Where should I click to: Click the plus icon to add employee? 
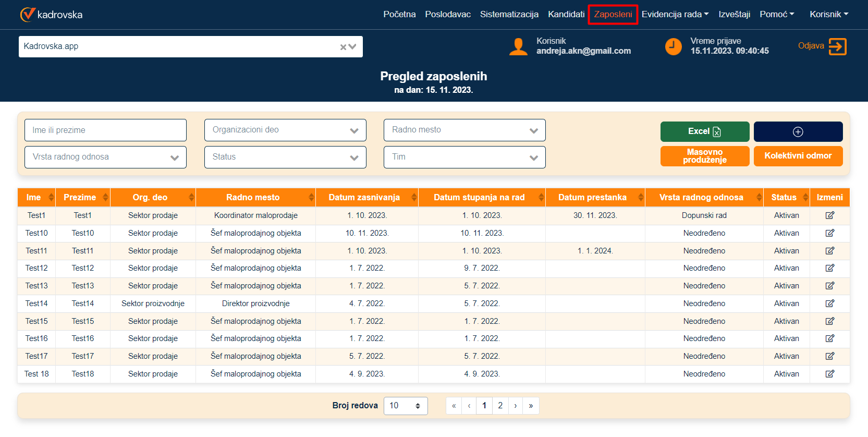(x=798, y=132)
